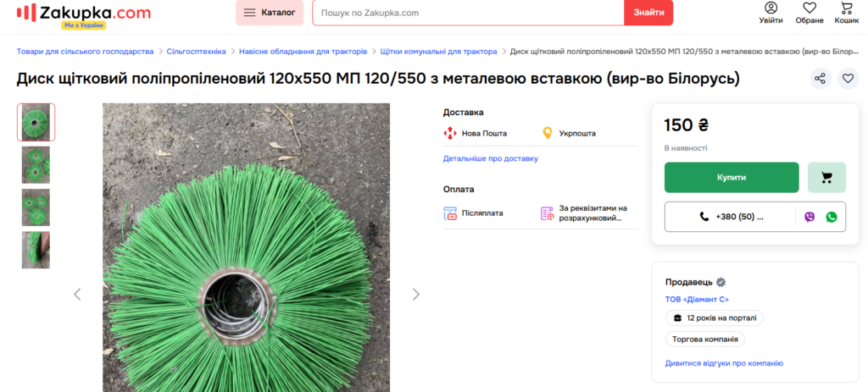Screen dimensions: 868x392
Task: Open the Каталог menu button
Action: pos(270,12)
